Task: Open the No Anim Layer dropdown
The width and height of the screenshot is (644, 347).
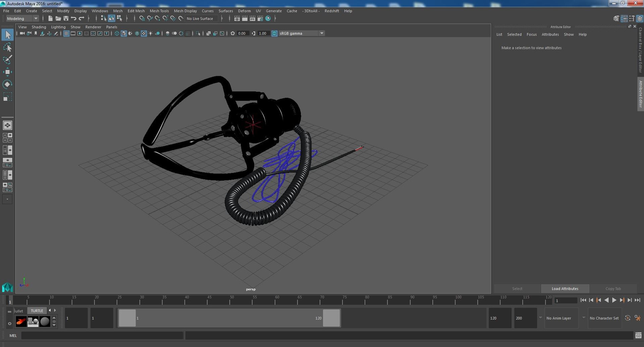Action: click(561, 318)
